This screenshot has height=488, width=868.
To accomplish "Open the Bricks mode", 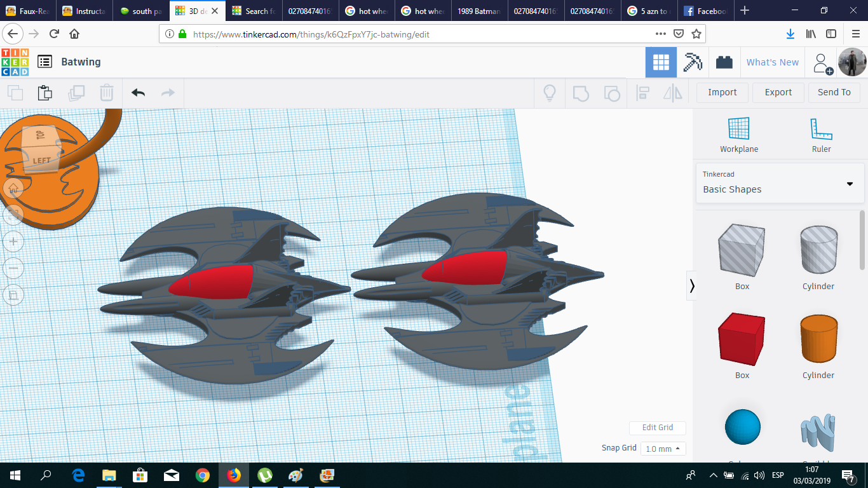I will click(724, 62).
